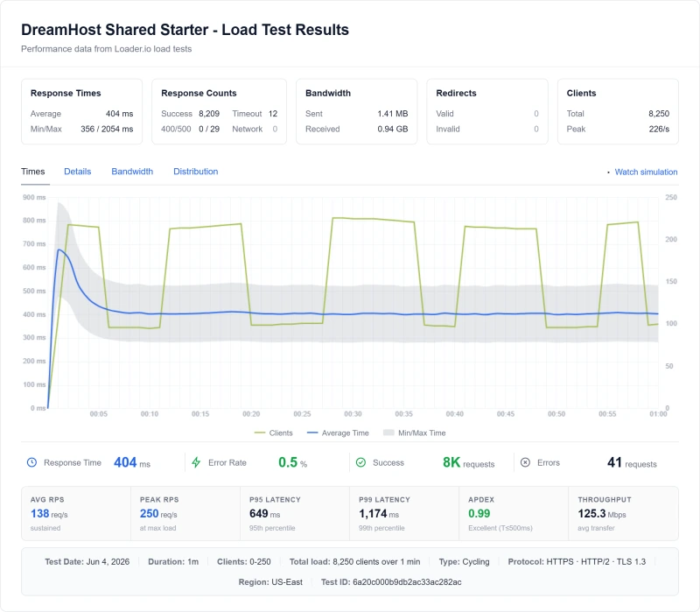Select the Times tab
This screenshot has height=612, width=700.
coord(33,172)
